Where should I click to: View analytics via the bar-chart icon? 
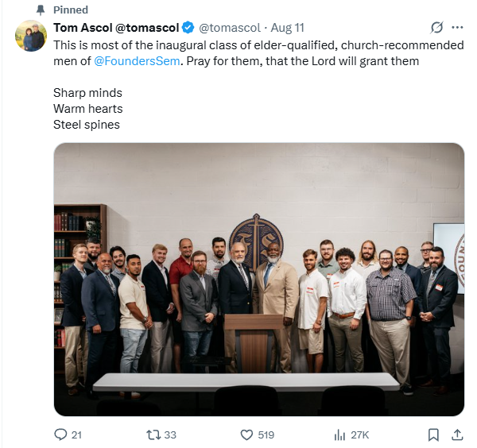coord(340,434)
